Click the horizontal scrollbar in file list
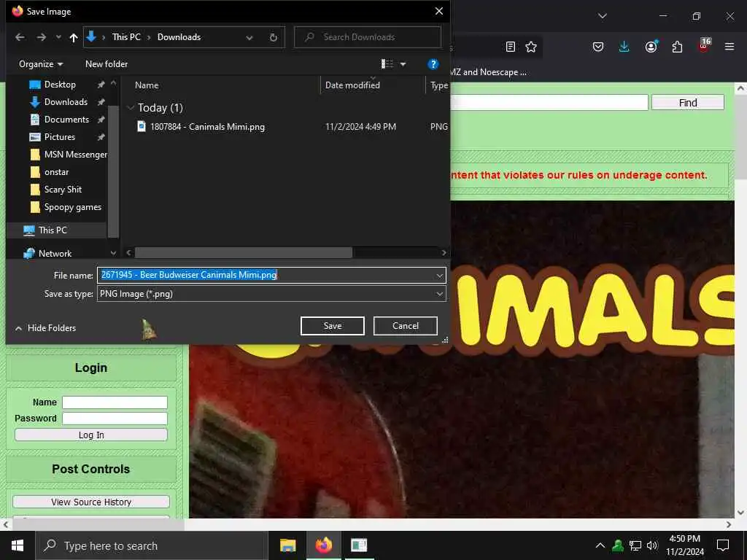Image resolution: width=747 pixels, height=560 pixels. (243, 252)
